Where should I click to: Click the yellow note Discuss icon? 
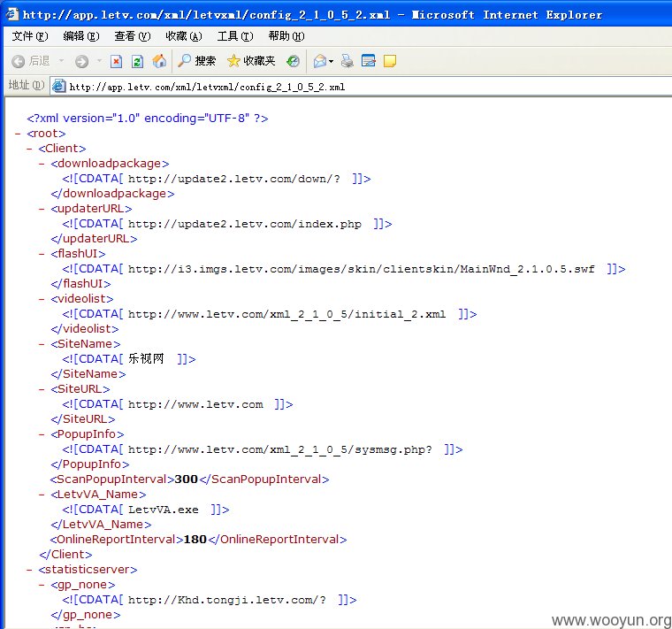tap(390, 61)
